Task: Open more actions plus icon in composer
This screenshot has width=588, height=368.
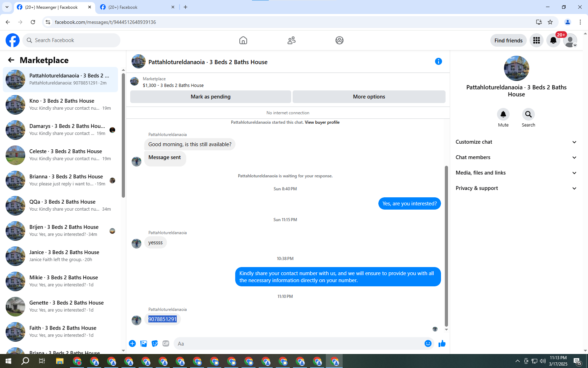Action: pyautogui.click(x=132, y=343)
